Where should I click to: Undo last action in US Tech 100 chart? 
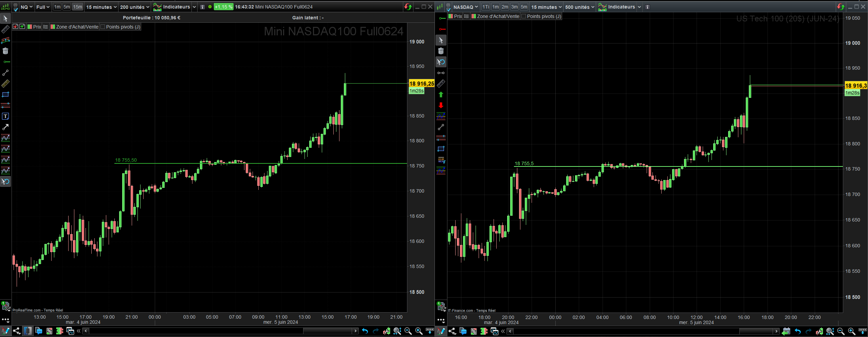coord(798,331)
